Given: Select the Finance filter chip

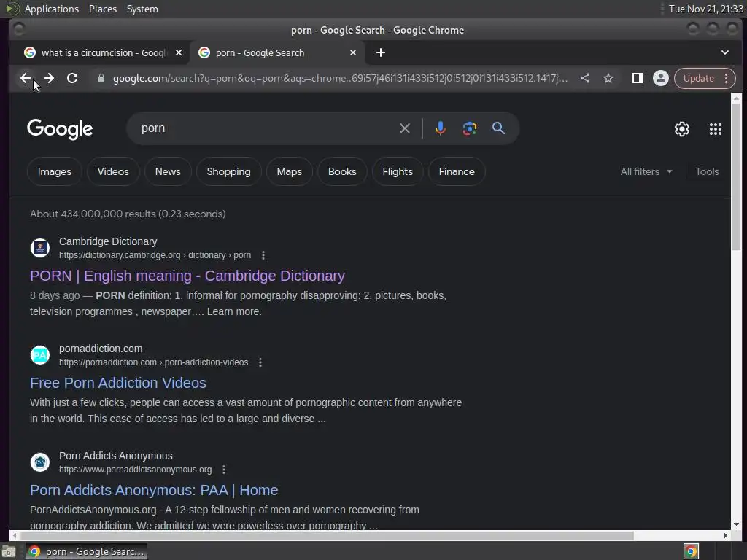Looking at the screenshot, I should [x=457, y=171].
